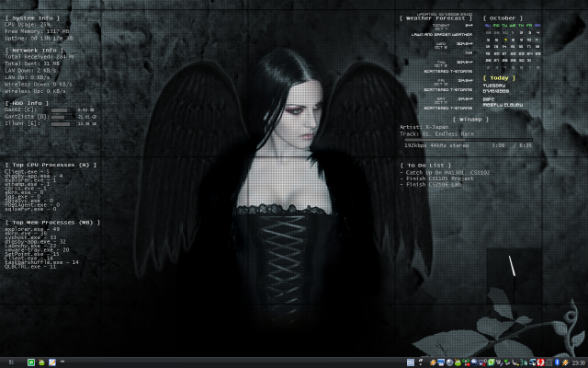Click the disconnected network tray icon

pos(482,362)
